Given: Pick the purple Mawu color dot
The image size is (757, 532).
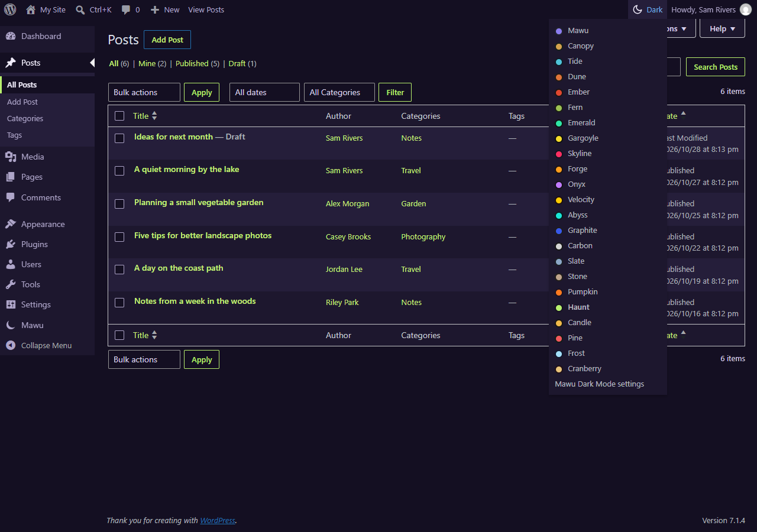Looking at the screenshot, I should (559, 31).
